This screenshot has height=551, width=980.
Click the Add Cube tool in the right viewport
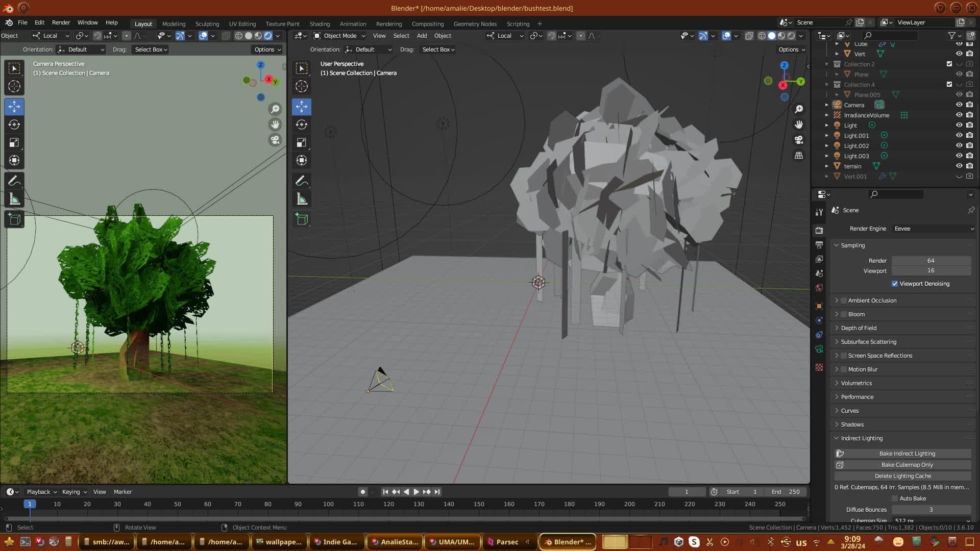click(x=302, y=219)
